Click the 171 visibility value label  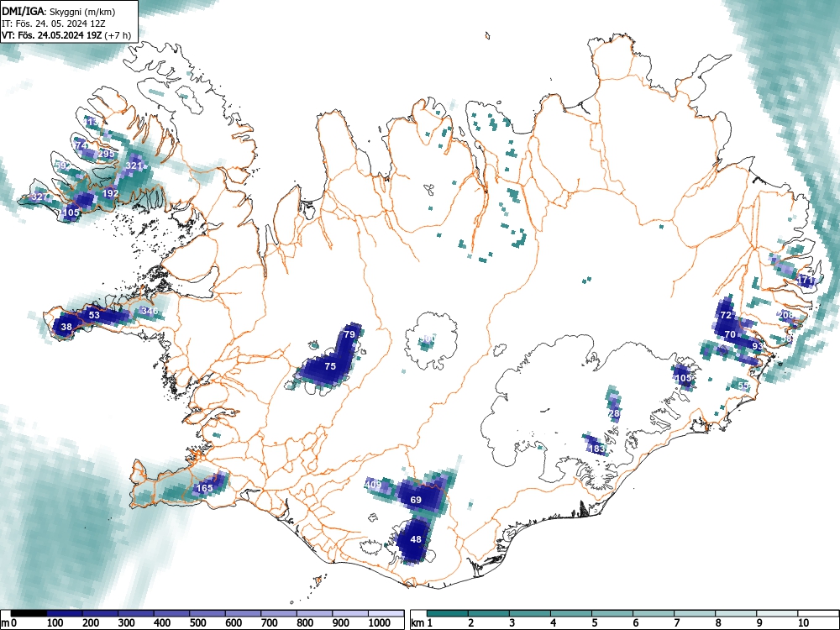point(806,280)
